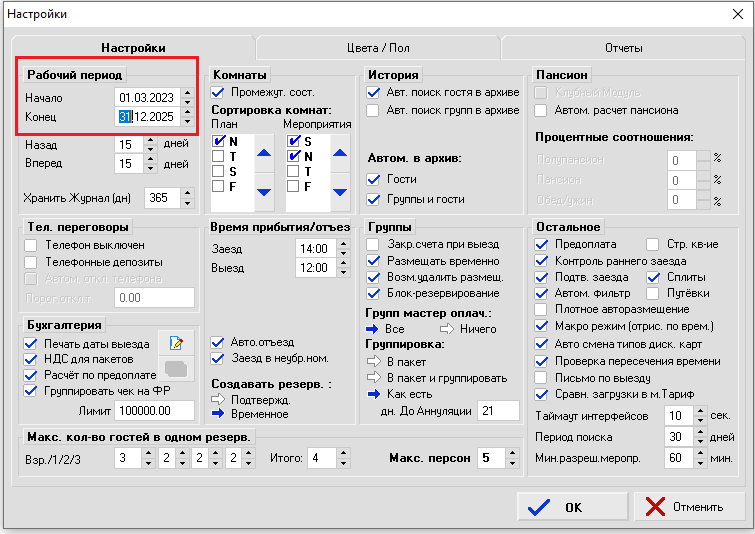Choose 'В пакет и группировать' grouping arrow
The width and height of the screenshot is (755, 534).
point(374,379)
